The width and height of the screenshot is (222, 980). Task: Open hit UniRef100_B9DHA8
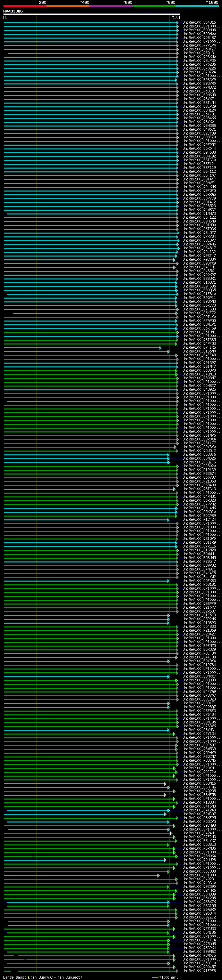pos(199,30)
